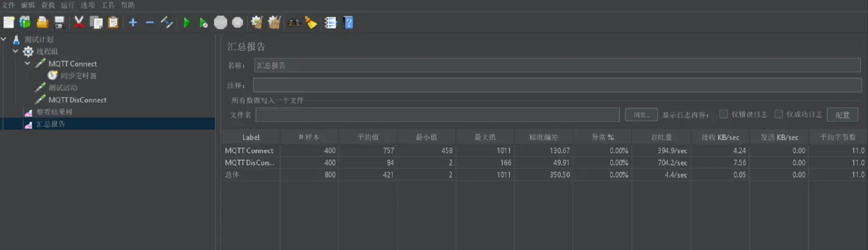Collapse the 线程组 tree node arrow
The width and height of the screenshot is (868, 250).
pyautogui.click(x=16, y=51)
